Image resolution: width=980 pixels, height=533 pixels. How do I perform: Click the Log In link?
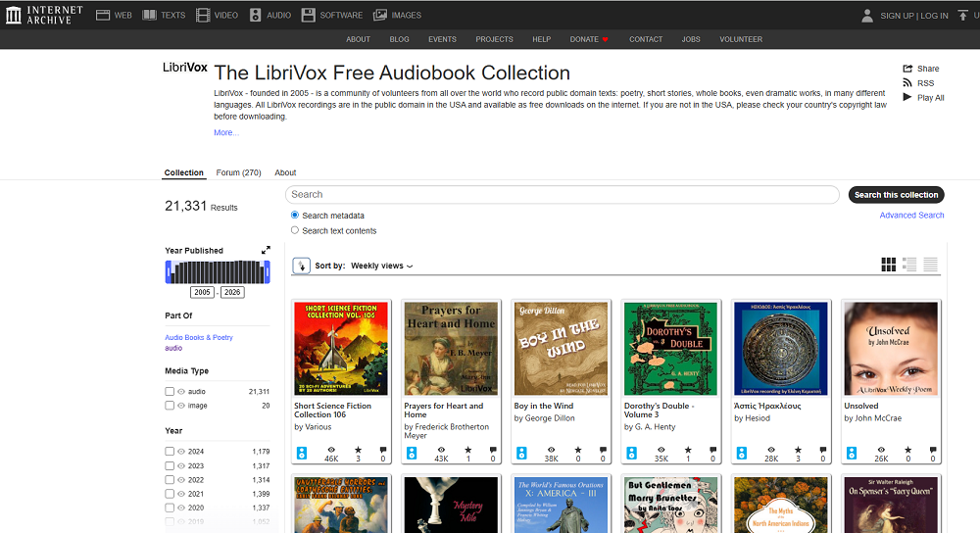coord(934,16)
